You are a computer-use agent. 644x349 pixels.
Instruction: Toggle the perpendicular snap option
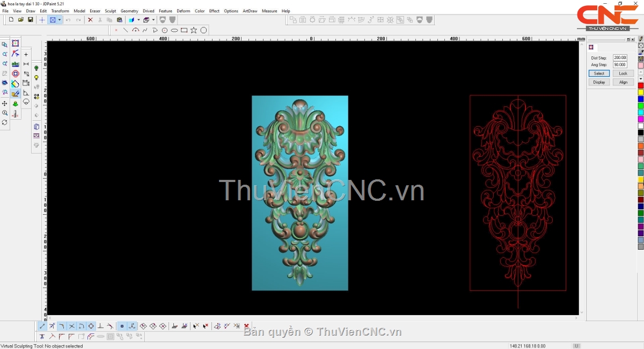tap(100, 326)
